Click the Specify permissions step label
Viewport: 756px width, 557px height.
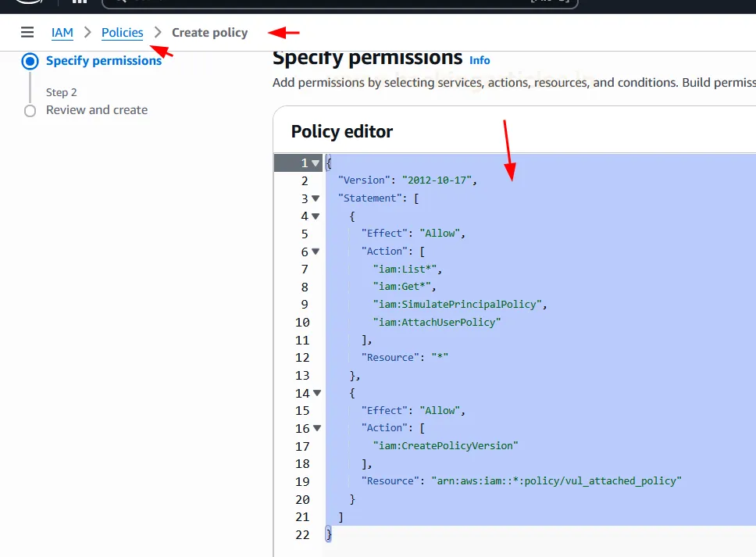tap(104, 61)
